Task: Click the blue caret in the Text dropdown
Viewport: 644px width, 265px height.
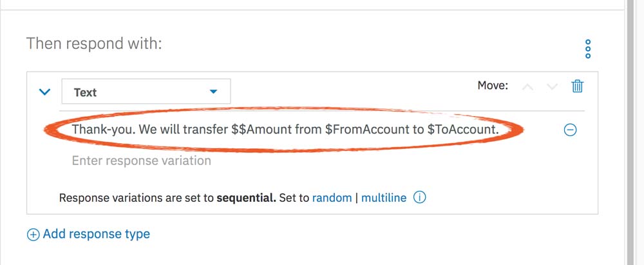Action: [214, 92]
